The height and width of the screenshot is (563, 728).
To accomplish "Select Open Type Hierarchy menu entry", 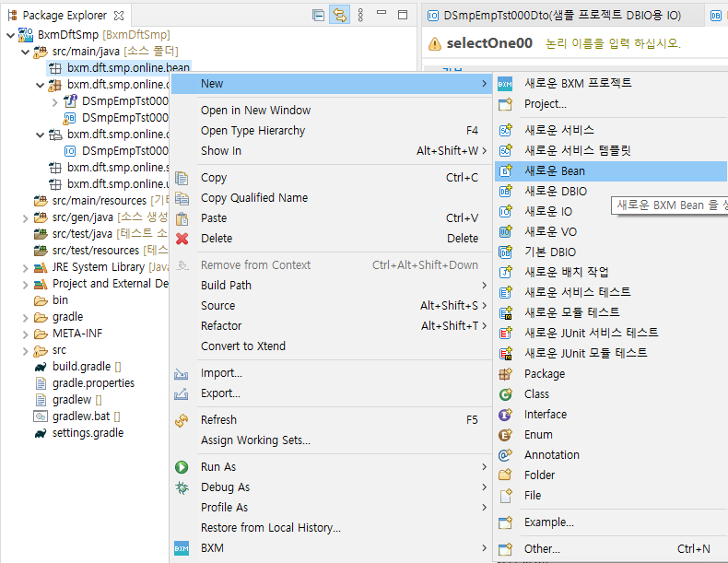I will [x=252, y=131].
